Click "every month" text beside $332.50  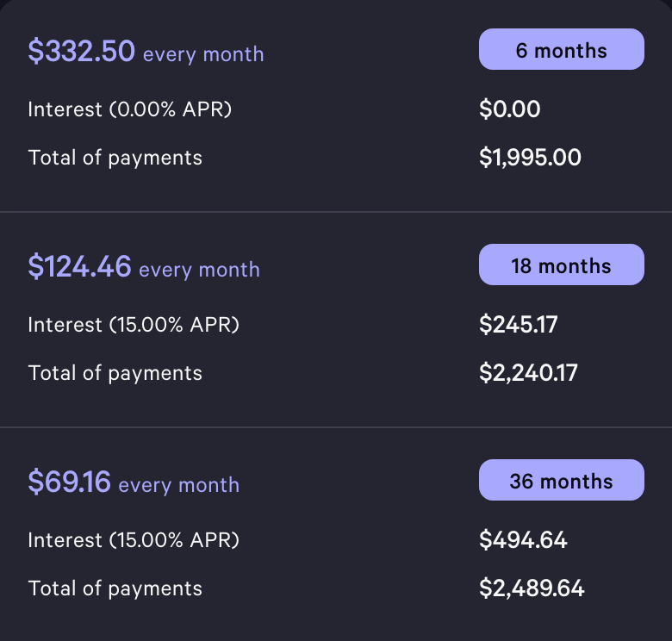tap(203, 54)
